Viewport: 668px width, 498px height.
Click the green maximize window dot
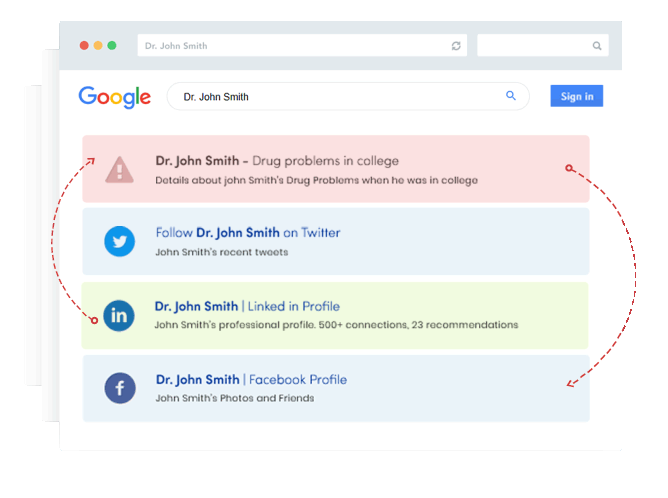point(112,46)
